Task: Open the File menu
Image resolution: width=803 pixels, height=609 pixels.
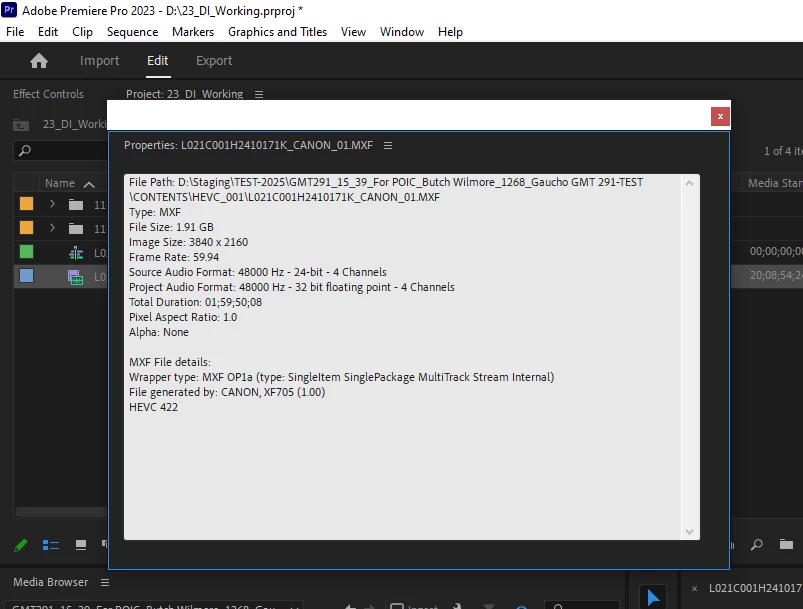Action: [x=15, y=32]
